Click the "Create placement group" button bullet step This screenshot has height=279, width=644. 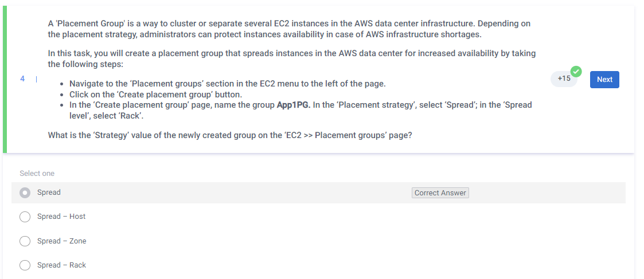(155, 95)
